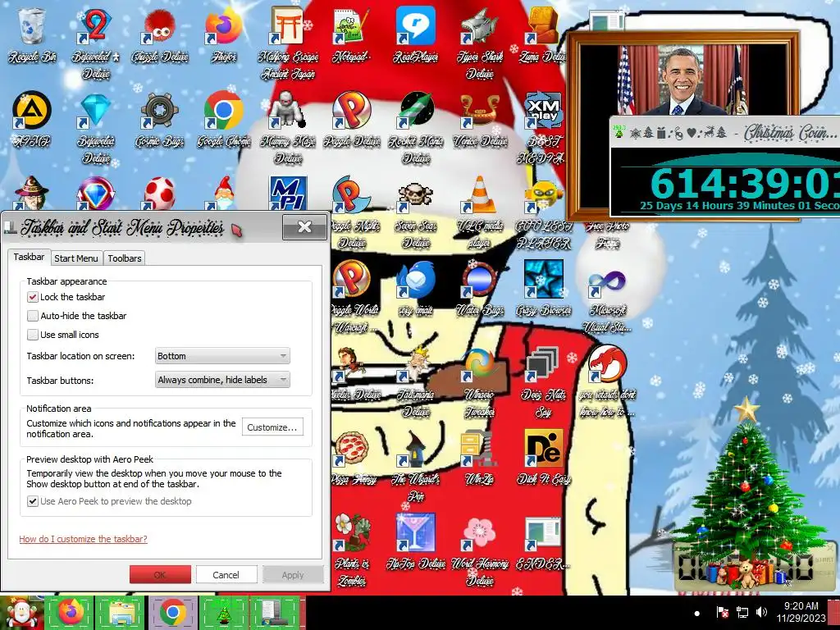
Task: Confirm the dialog with OK
Action: [x=160, y=574]
